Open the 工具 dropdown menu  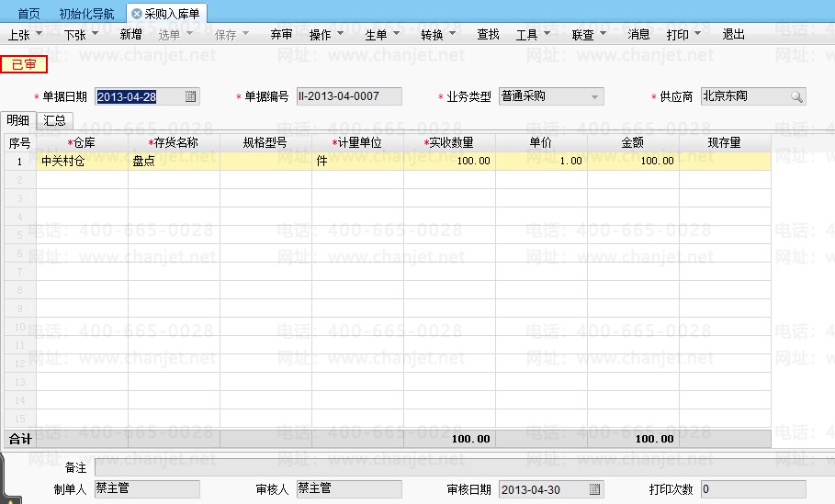tap(533, 35)
